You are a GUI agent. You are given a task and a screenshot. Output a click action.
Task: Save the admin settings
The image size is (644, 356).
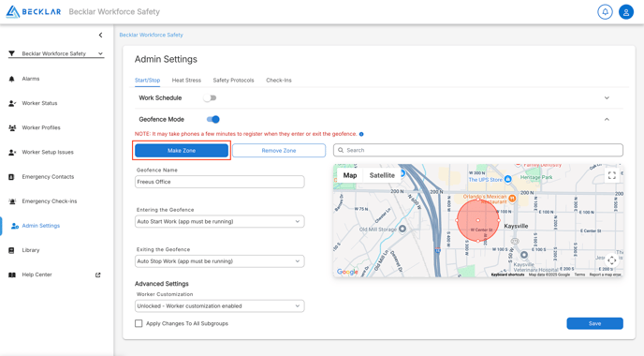(594, 323)
